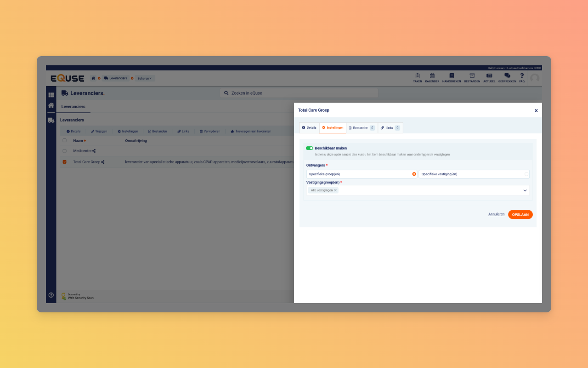Tick the Medicentre row checkbox
Viewport: 588px width, 368px height.
[65, 151]
